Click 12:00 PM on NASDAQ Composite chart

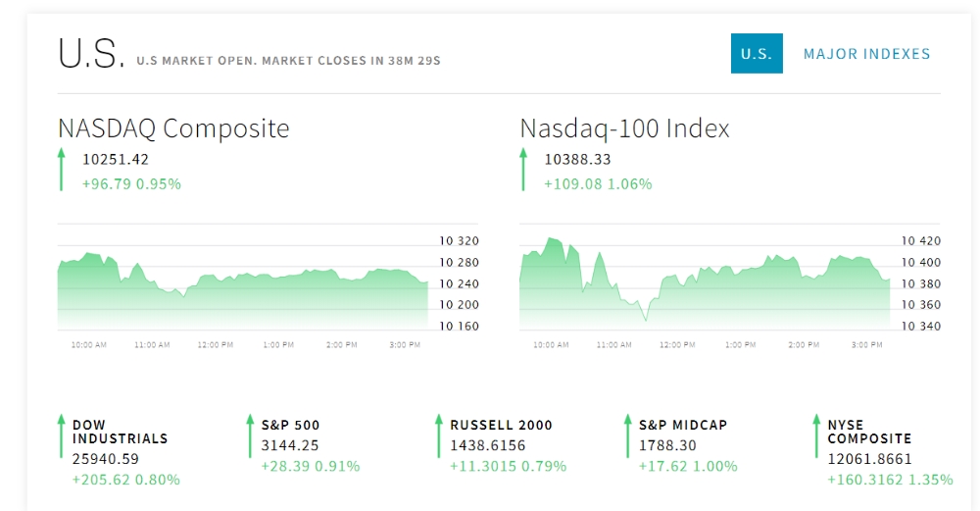[215, 344]
